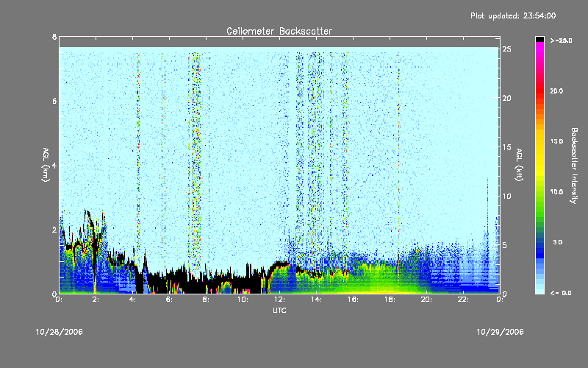588x368 pixels.
Task: Click the green band near 10.0 on the colorbar
Action: 539,195
